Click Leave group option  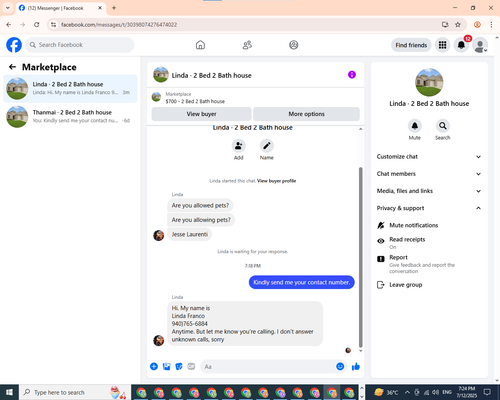(x=406, y=285)
